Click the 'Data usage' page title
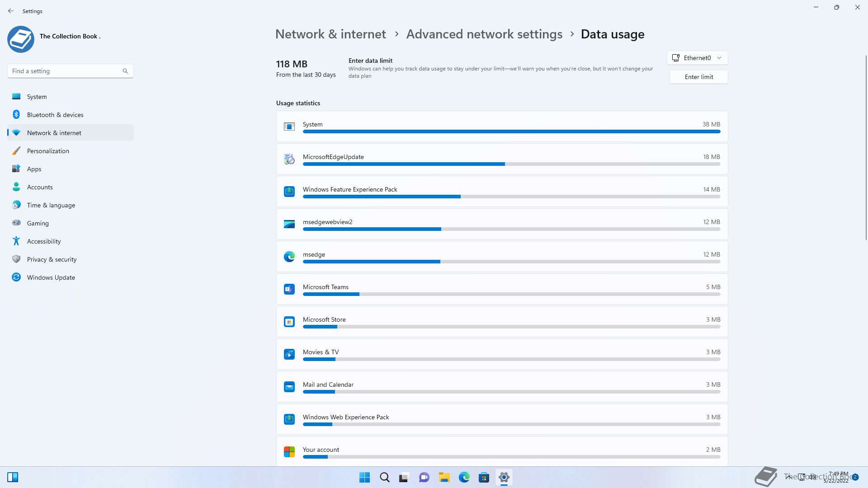This screenshot has width=868, height=488. coord(613,34)
